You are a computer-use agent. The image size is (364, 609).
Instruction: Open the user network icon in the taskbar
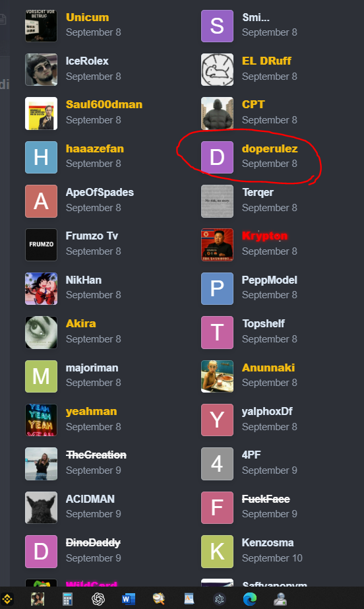(280, 599)
